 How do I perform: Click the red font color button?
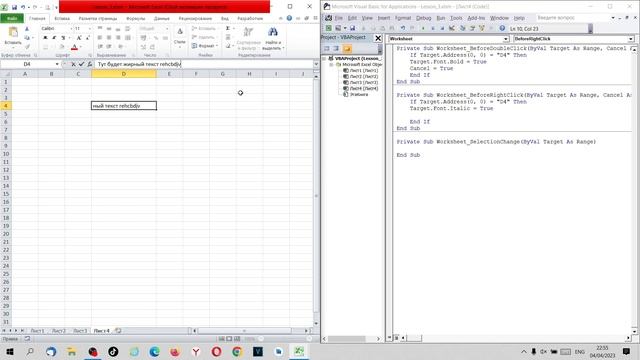74,47
